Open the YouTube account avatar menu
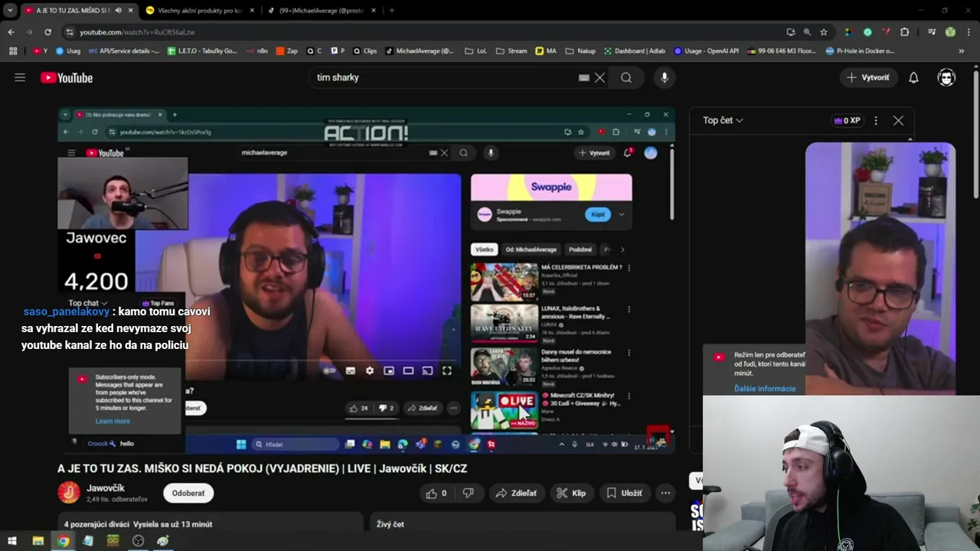The image size is (980, 551). point(947,77)
